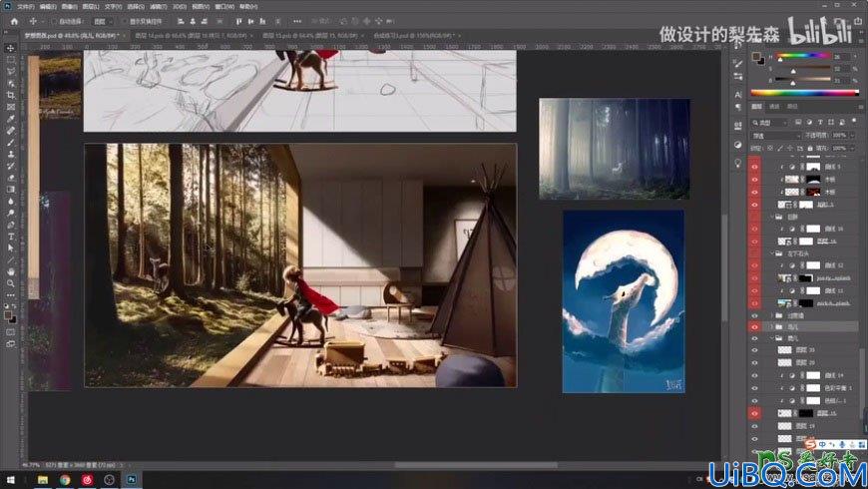Select the Move tool
This screenshot has width=868, height=489.
(x=11, y=48)
